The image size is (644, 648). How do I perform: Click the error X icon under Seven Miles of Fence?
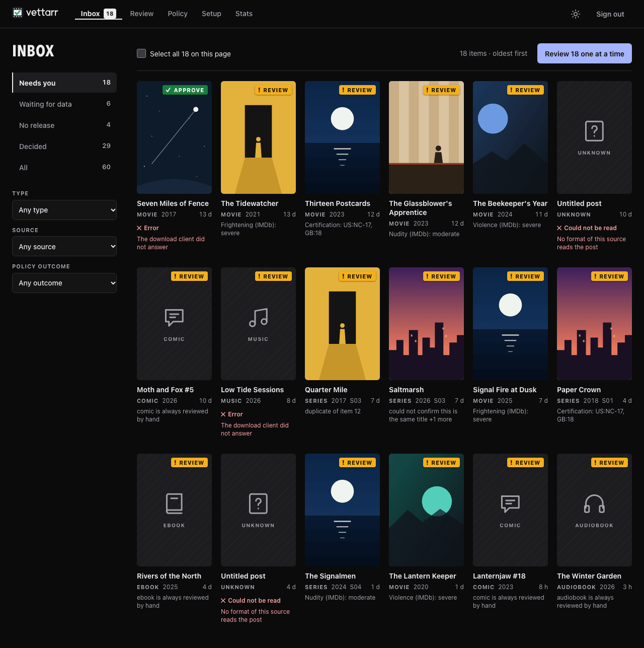tap(139, 228)
